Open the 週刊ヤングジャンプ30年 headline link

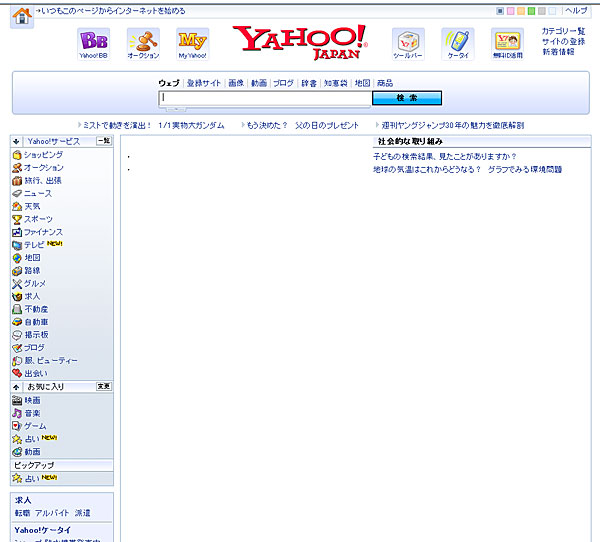453,126
